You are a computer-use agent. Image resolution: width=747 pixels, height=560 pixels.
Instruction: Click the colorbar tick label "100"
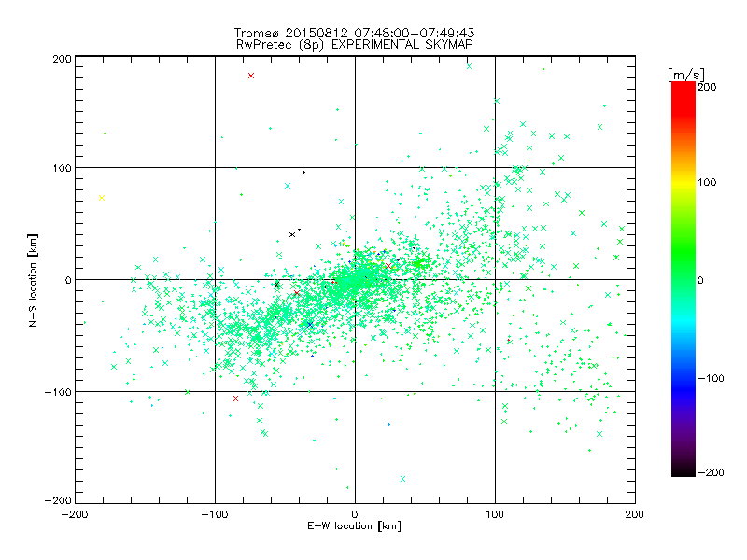[707, 182]
